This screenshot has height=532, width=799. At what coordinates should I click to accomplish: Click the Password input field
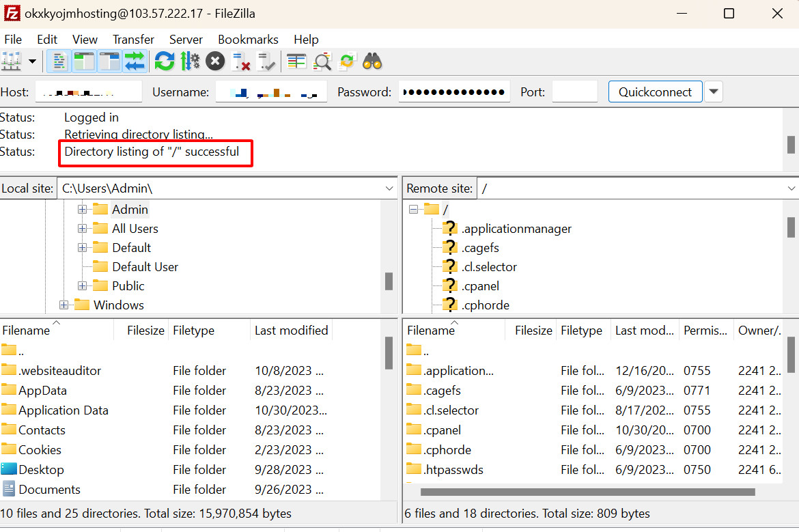454,92
